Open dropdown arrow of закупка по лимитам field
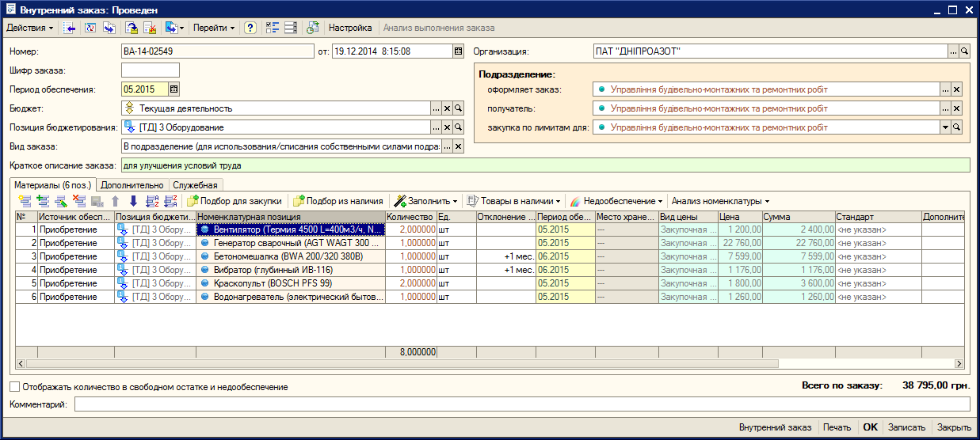980x440 pixels. pos(945,127)
